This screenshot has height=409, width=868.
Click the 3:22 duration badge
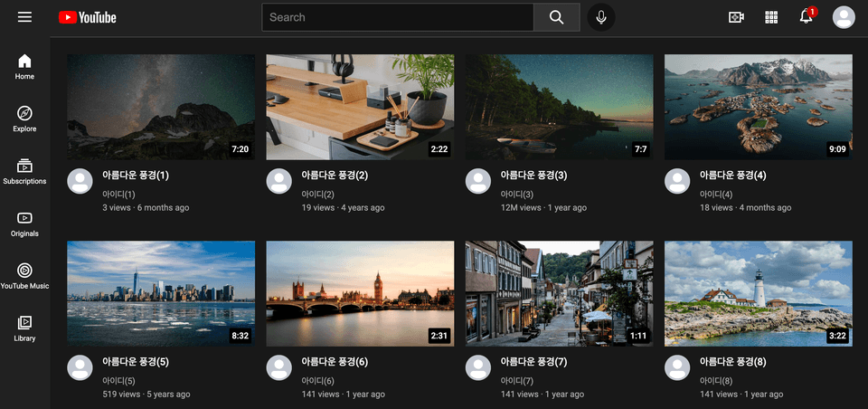[x=837, y=336]
